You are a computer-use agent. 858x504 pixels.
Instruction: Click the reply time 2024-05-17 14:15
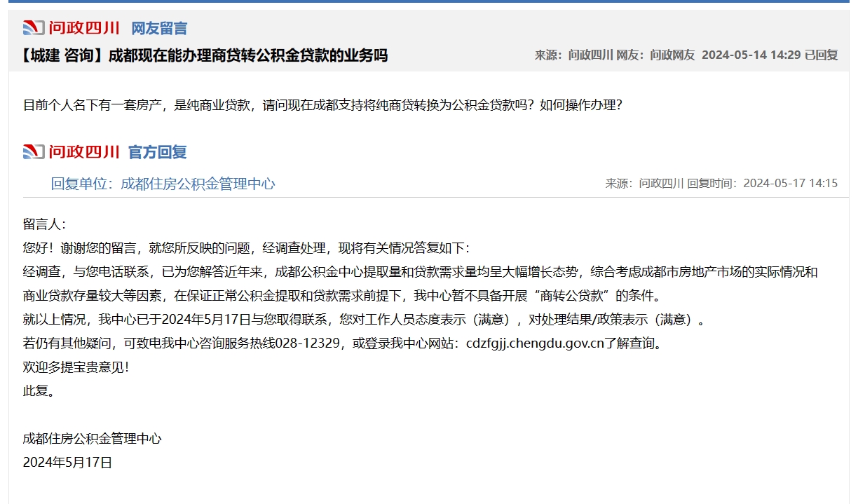click(x=791, y=184)
